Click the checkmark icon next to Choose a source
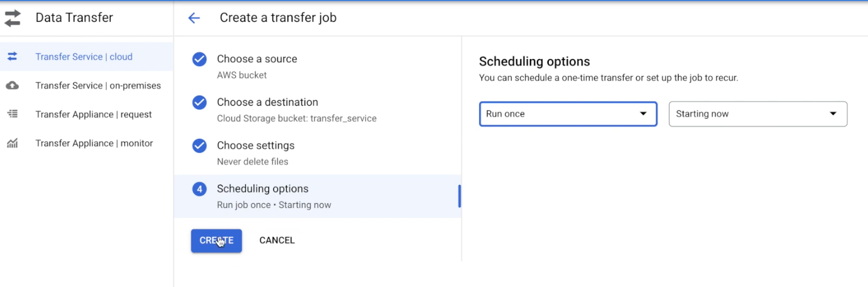The width and height of the screenshot is (868, 287). click(199, 59)
